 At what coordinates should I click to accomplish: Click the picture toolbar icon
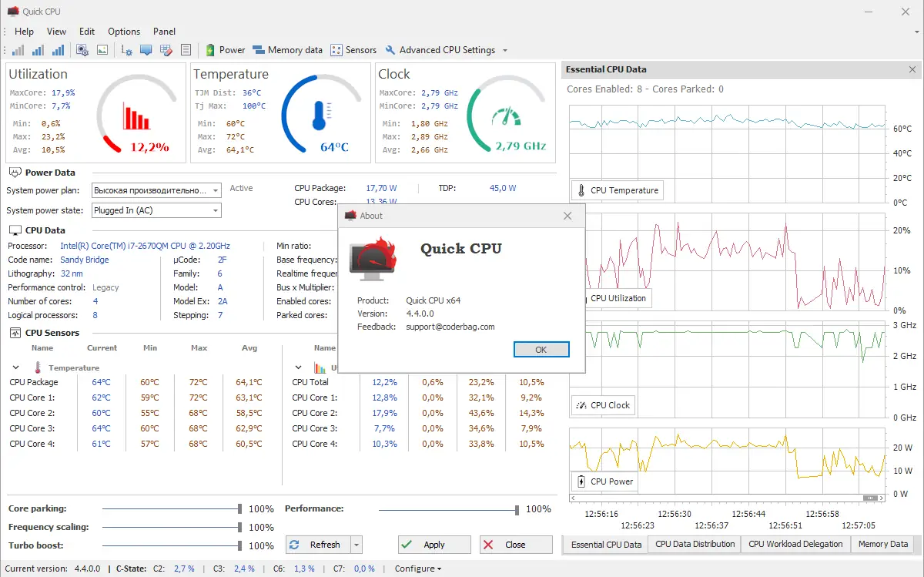[102, 50]
